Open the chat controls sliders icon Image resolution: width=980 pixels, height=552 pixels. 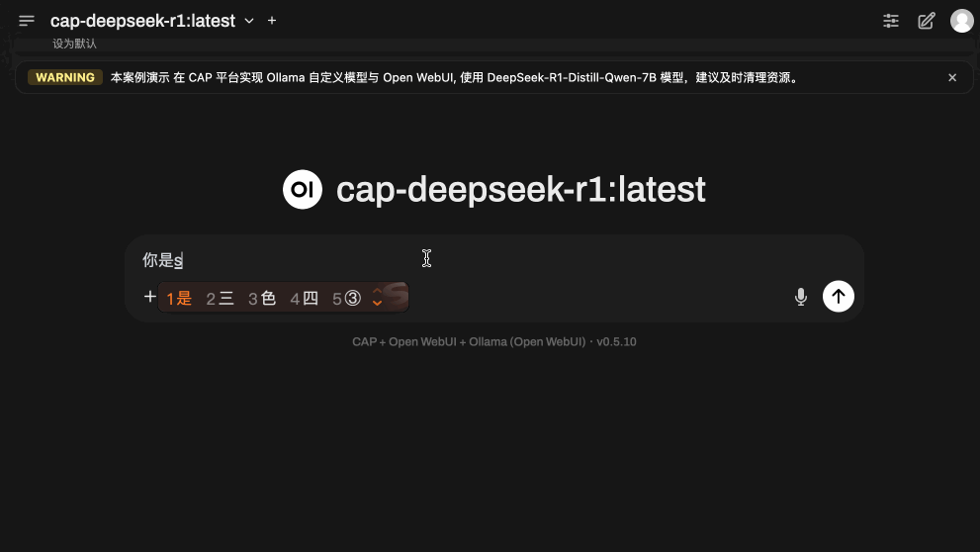tap(891, 21)
